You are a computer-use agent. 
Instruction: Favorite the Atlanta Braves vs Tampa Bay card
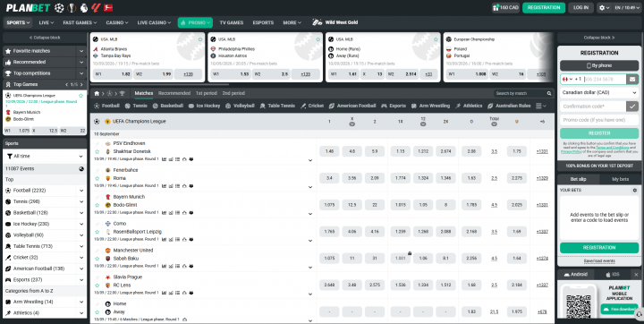(200, 39)
